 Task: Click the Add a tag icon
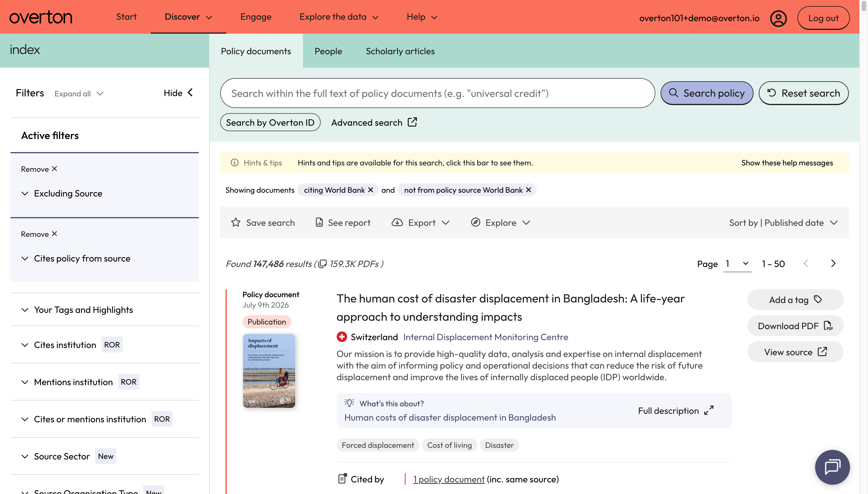818,299
